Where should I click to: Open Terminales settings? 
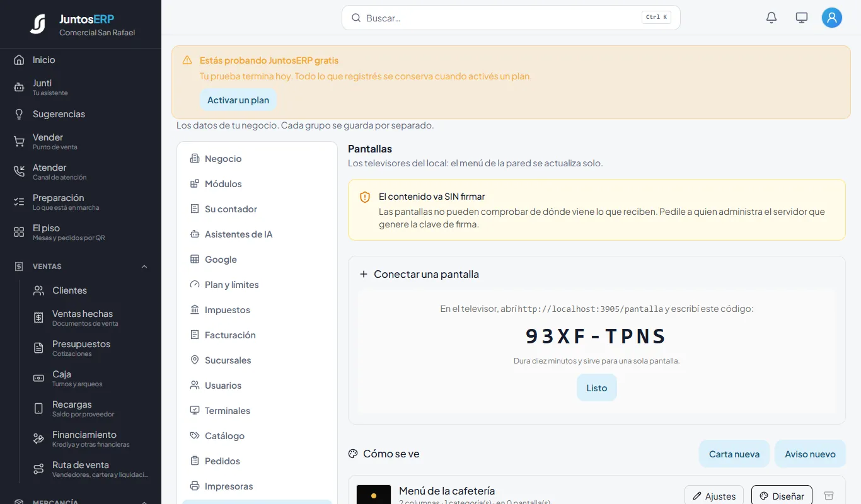(x=257, y=411)
